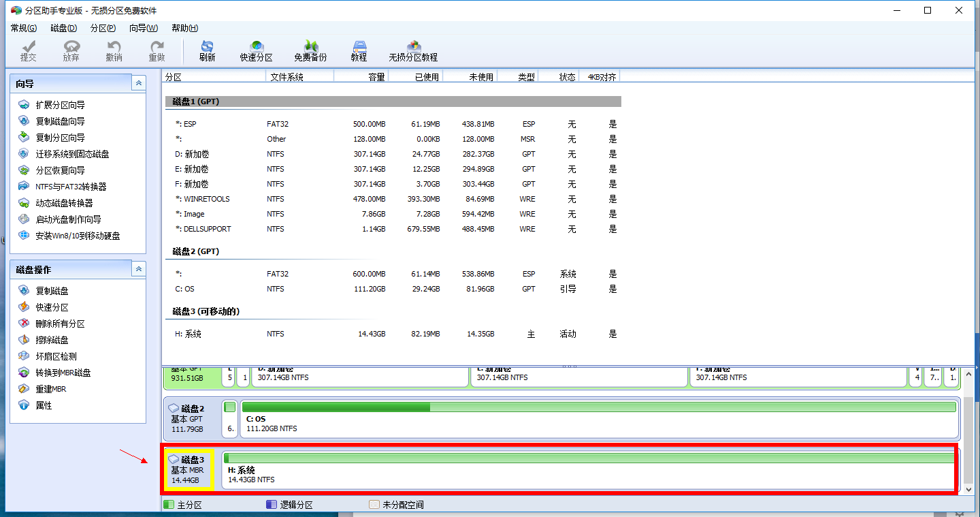Select 转换到MBR磁盘 option

tap(63, 373)
